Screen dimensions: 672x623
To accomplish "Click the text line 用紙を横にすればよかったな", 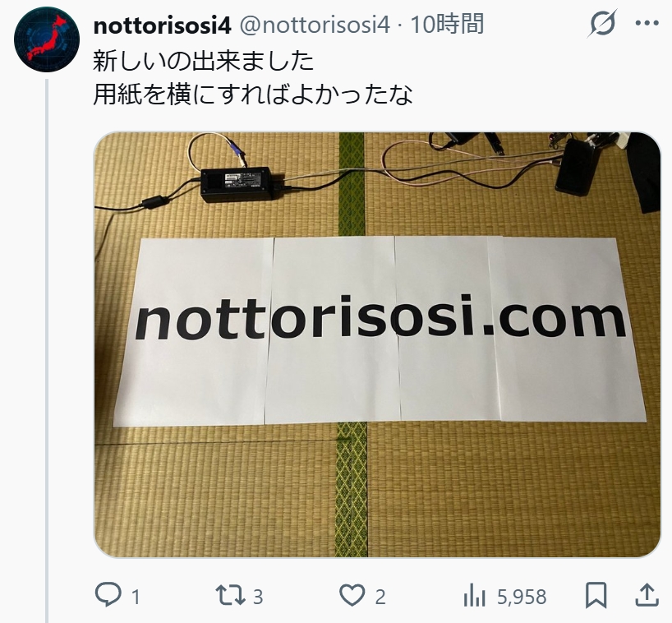I will pyautogui.click(x=253, y=95).
